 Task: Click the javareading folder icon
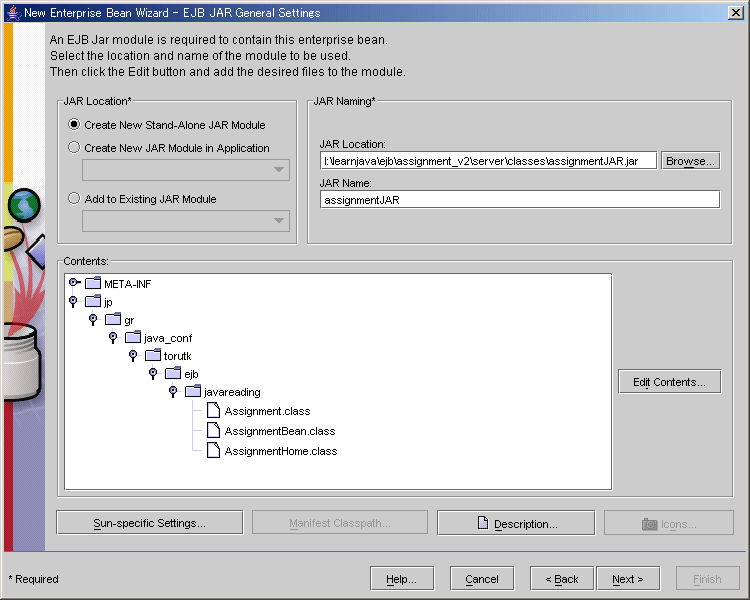(x=193, y=391)
